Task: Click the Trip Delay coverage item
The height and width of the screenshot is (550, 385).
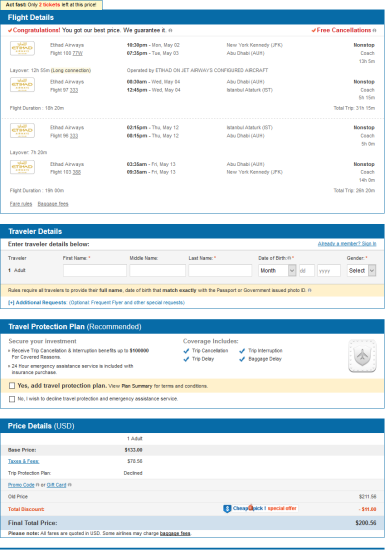Action: (x=199, y=359)
